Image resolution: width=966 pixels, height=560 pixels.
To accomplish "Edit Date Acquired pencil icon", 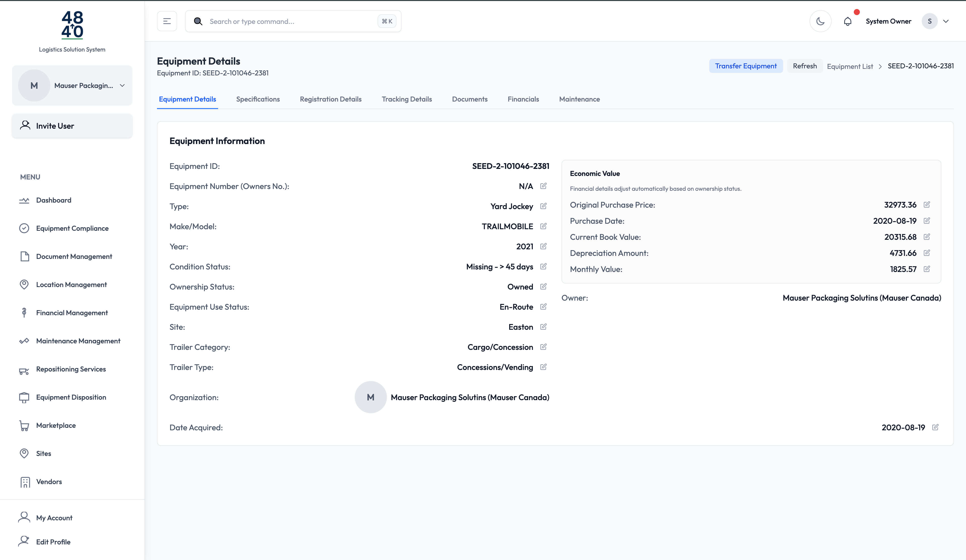I will coord(935,427).
